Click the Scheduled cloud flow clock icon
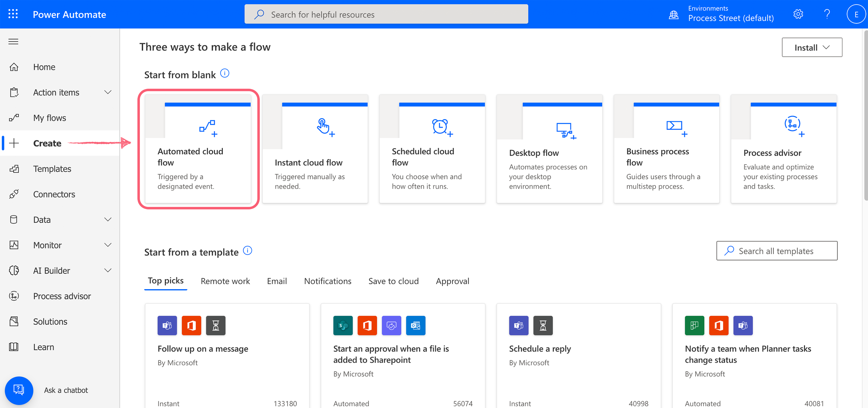The image size is (868, 408). 442,127
